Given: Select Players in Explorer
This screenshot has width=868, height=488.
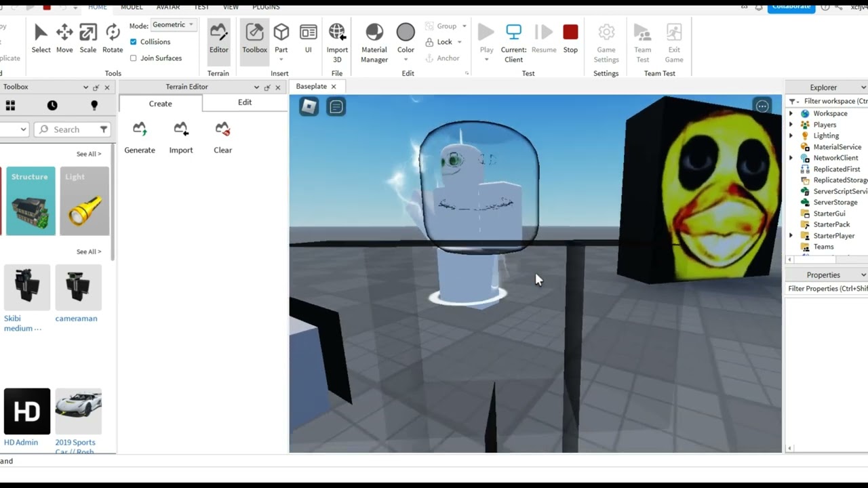Looking at the screenshot, I should [825, 125].
